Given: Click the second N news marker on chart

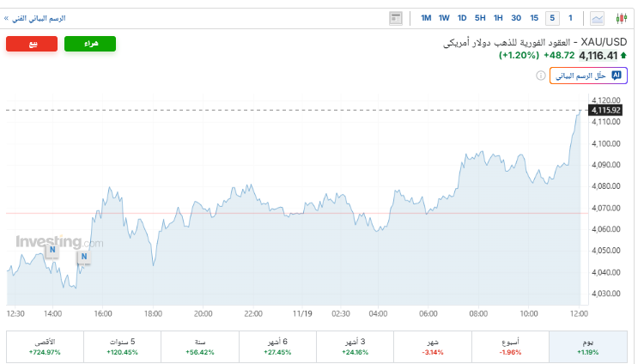Looking at the screenshot, I should coord(83,256).
